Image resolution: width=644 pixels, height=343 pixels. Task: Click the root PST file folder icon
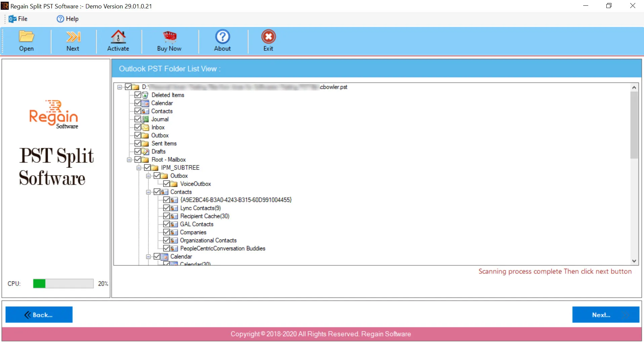[x=135, y=87]
